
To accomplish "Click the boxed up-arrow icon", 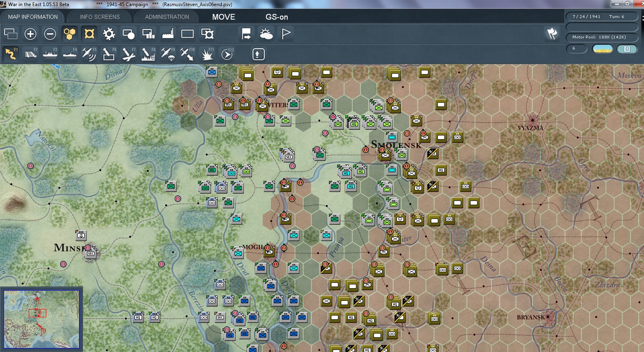I will tap(258, 54).
